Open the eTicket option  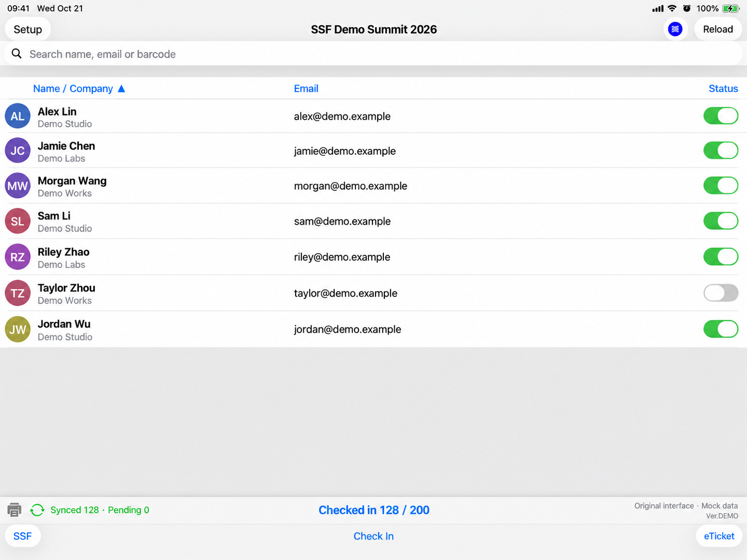point(719,536)
